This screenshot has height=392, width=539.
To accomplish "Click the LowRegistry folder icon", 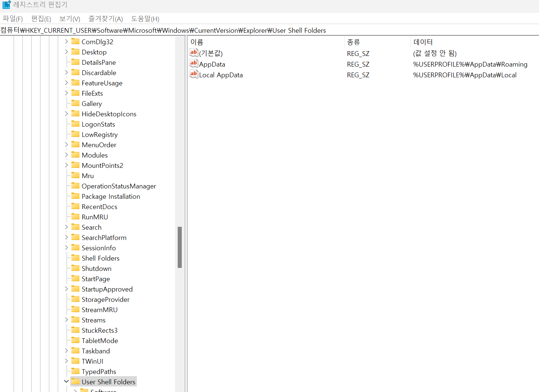I will coord(75,134).
